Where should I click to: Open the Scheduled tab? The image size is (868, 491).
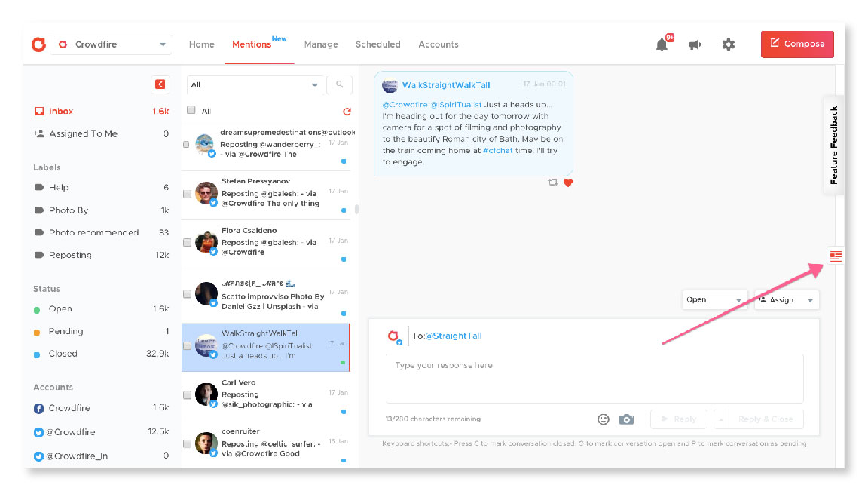(378, 44)
